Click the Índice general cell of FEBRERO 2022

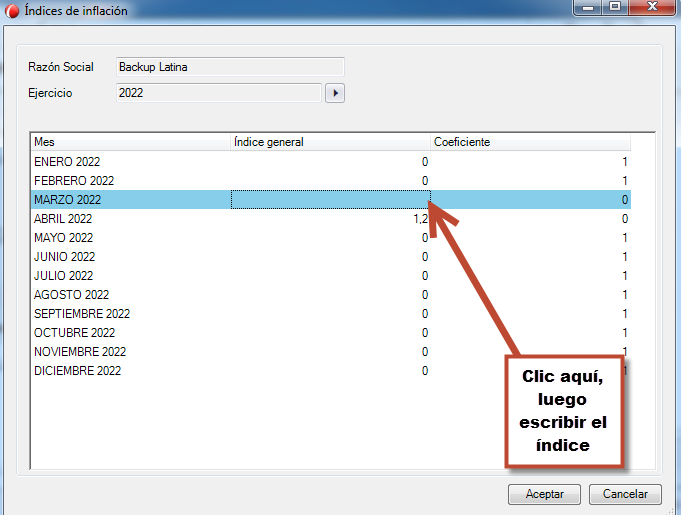click(330, 181)
